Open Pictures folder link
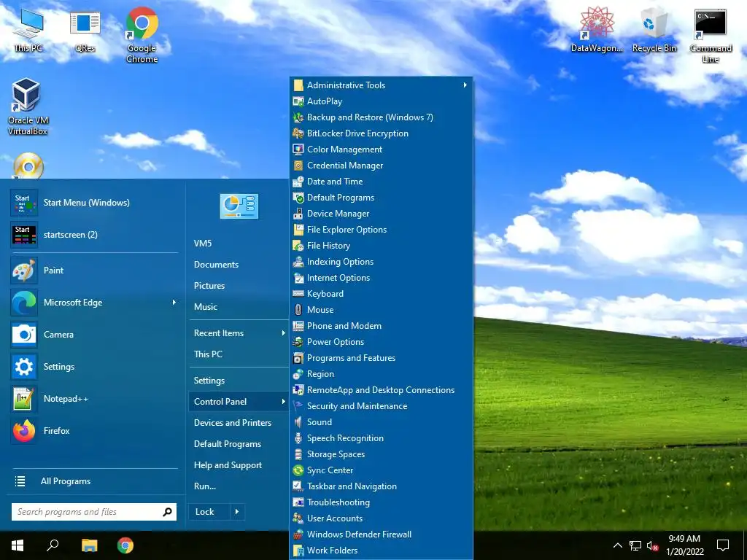 pos(239,286)
